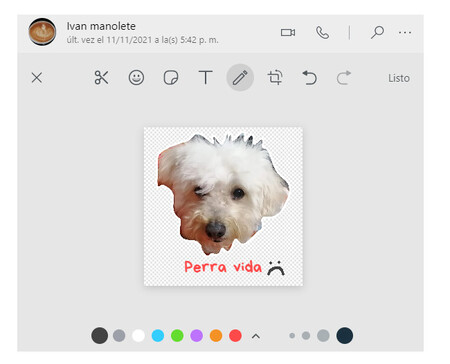
Task: Click Listo to finish editing
Action: tap(399, 78)
